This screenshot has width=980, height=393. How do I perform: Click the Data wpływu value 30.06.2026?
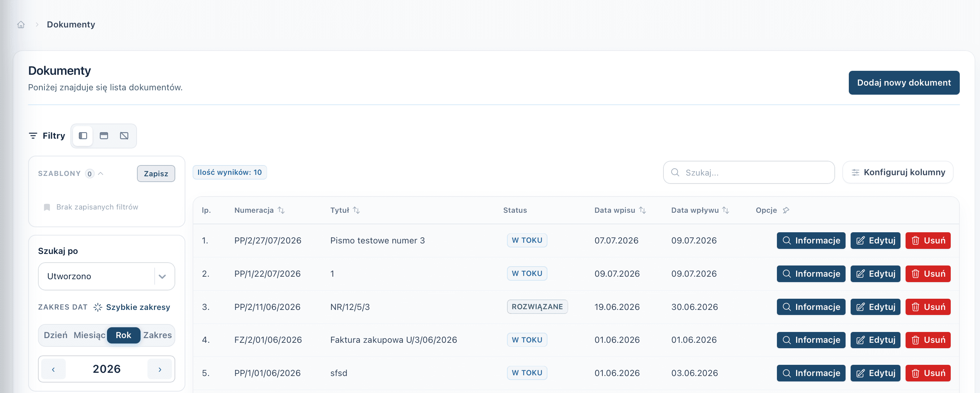tap(694, 307)
